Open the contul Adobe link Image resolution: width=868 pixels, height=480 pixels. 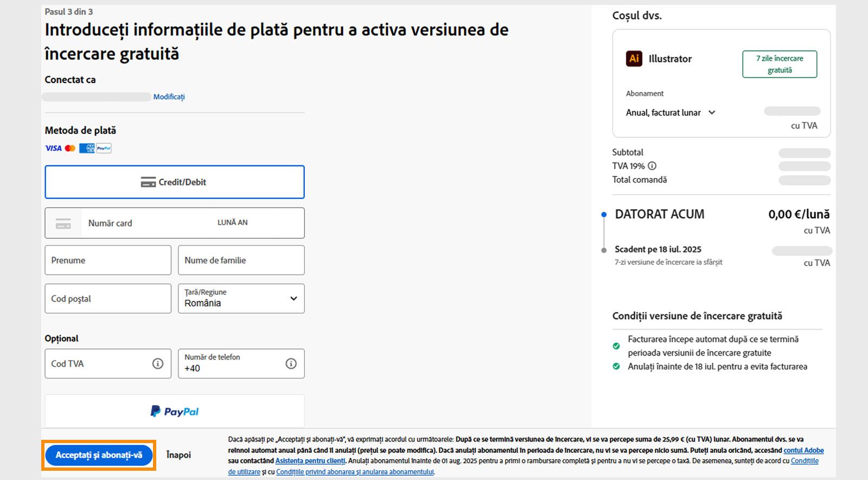pyautogui.click(x=803, y=450)
